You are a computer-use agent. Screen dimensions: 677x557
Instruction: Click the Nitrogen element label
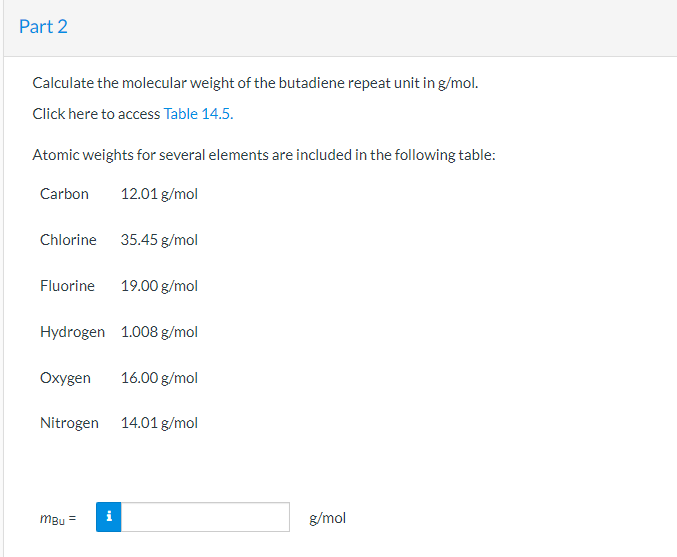click(70, 423)
